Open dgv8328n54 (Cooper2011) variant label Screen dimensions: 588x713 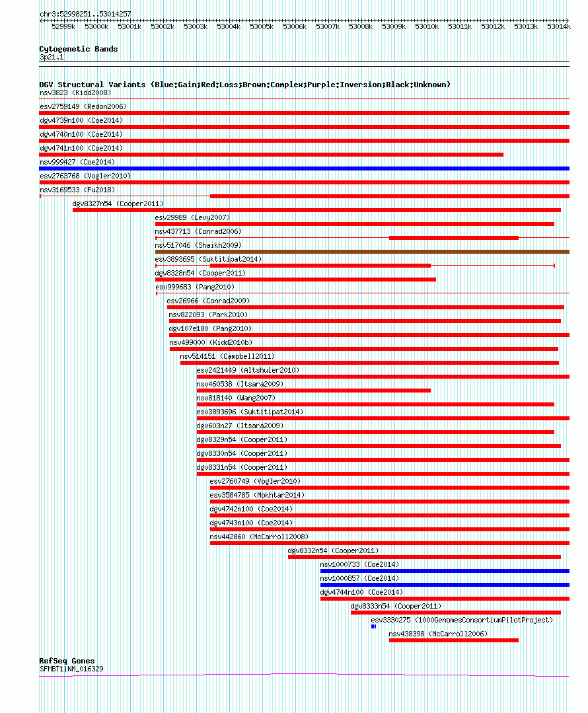200,273
